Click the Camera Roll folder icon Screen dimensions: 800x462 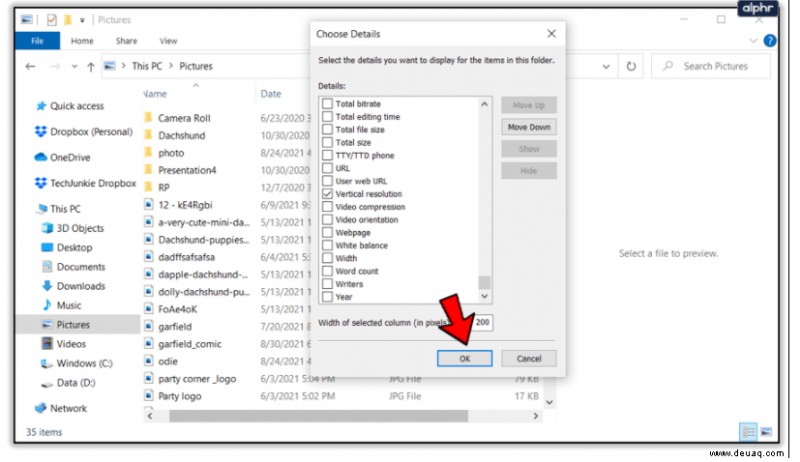pyautogui.click(x=148, y=118)
